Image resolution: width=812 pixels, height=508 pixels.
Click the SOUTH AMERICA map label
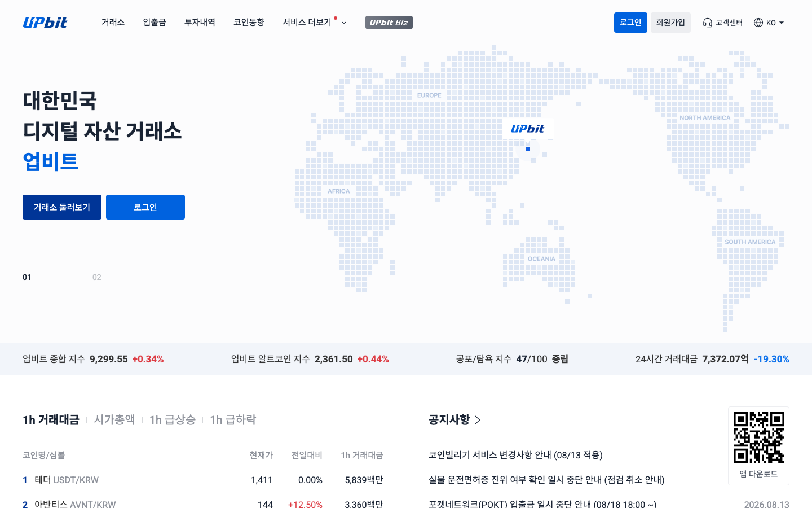[750, 242]
